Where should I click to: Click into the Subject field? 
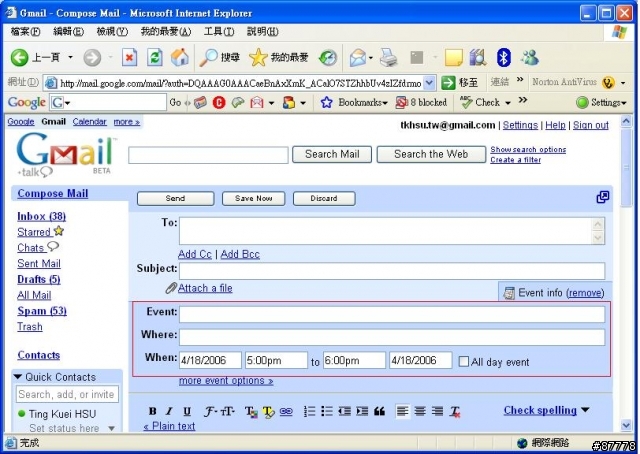coord(392,271)
